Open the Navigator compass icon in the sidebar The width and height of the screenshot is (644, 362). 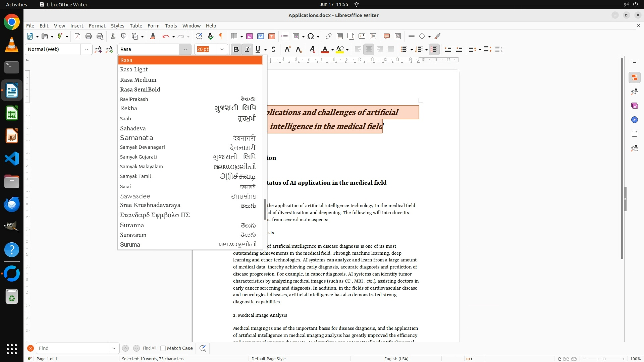634,120
